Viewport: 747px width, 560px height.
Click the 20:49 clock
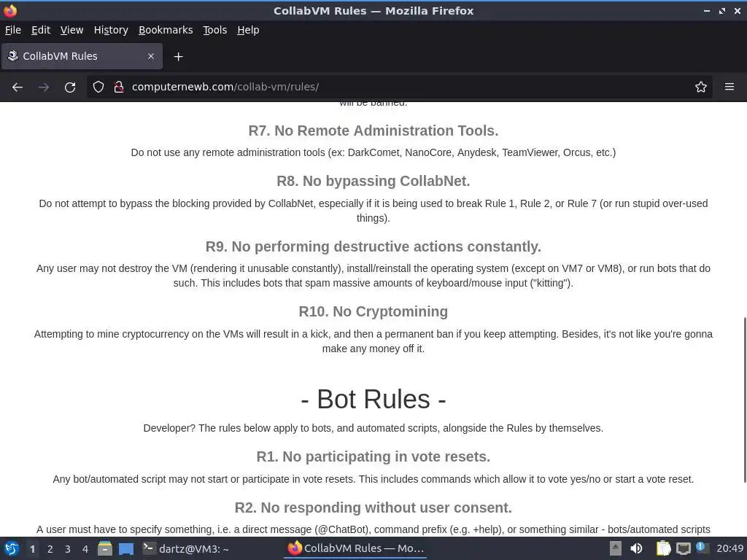pyautogui.click(x=729, y=548)
